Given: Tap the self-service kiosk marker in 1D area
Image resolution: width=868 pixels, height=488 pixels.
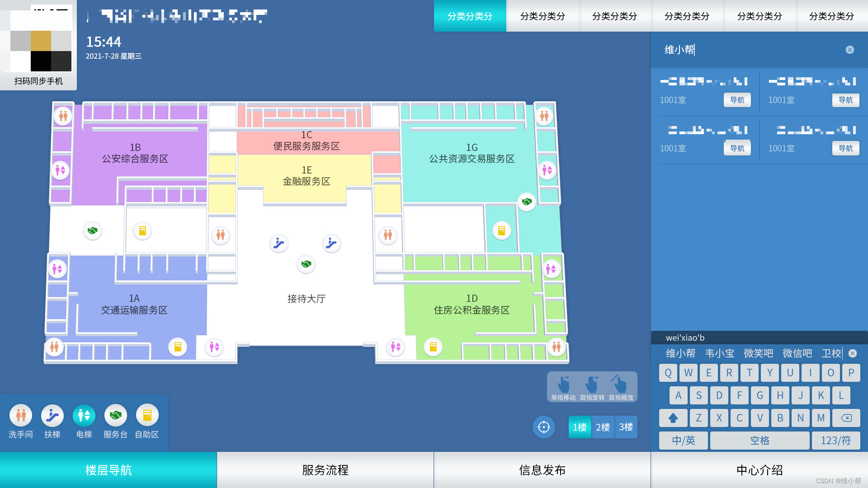Looking at the screenshot, I should 433,347.
